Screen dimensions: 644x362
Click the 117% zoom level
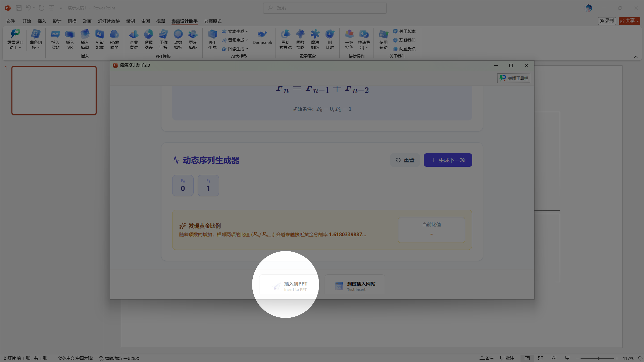coord(628,358)
